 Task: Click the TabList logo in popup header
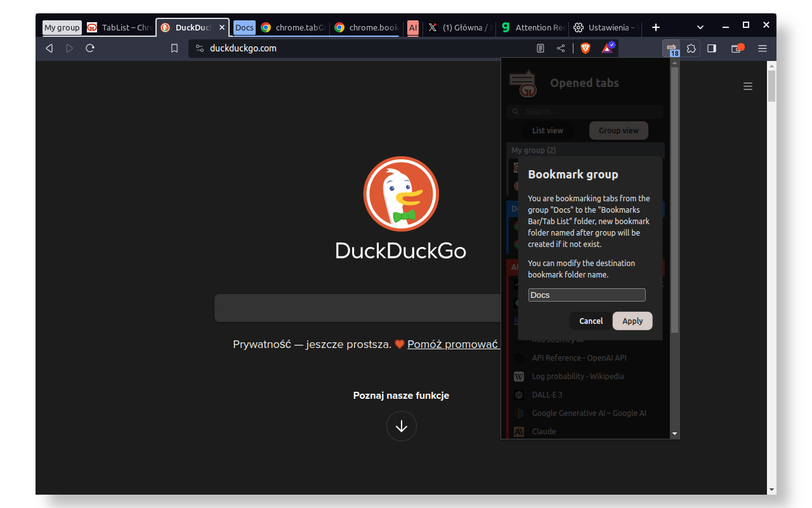coord(523,83)
